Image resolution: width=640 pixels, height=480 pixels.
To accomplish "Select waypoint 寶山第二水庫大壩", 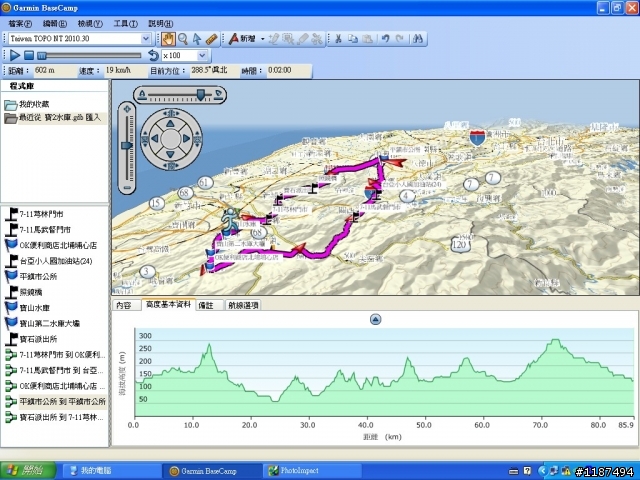I will click(x=49, y=323).
